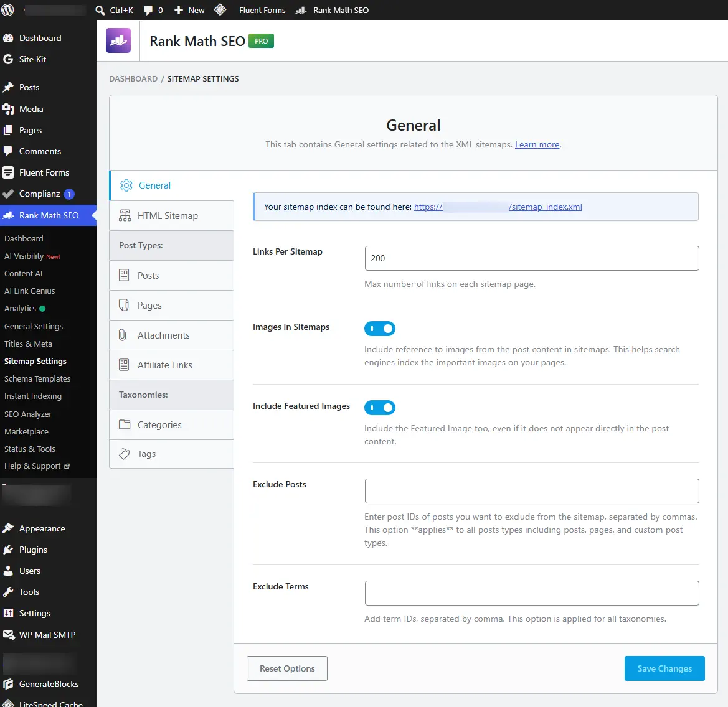This screenshot has width=728, height=707.
Task: Click the Links Per Sitemap field
Action: [532, 258]
